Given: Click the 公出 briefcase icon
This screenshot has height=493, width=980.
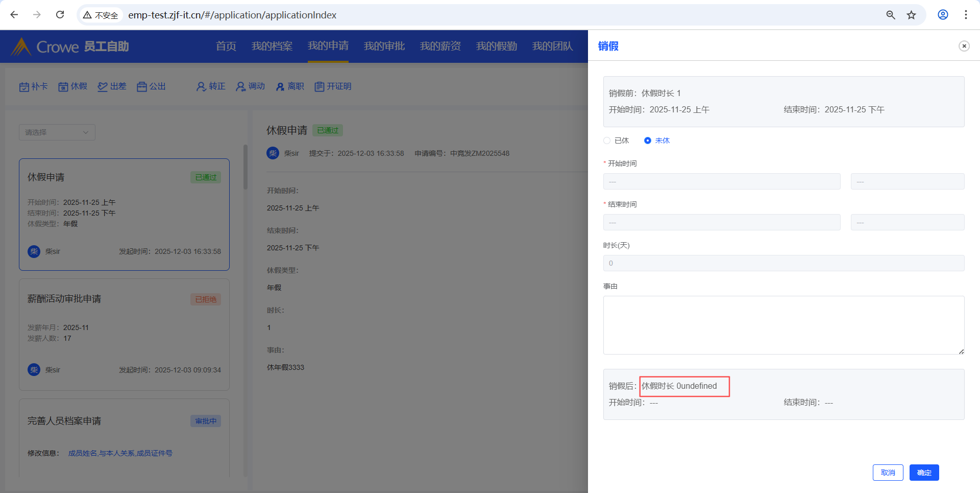Looking at the screenshot, I should click(142, 87).
